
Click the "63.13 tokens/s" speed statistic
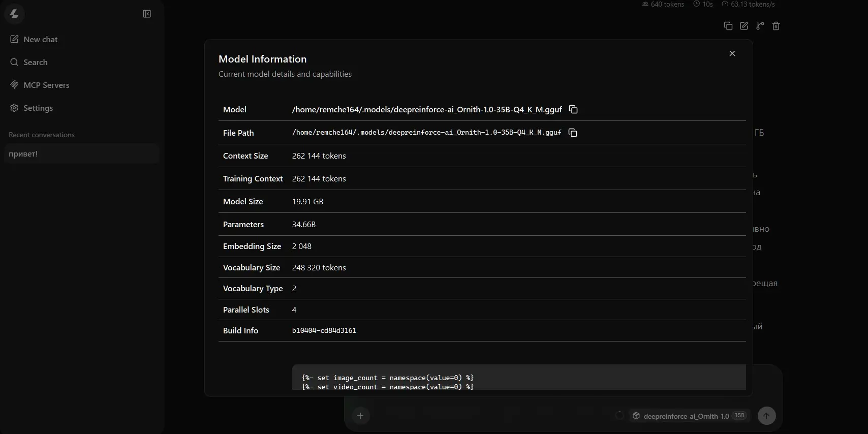point(748,4)
